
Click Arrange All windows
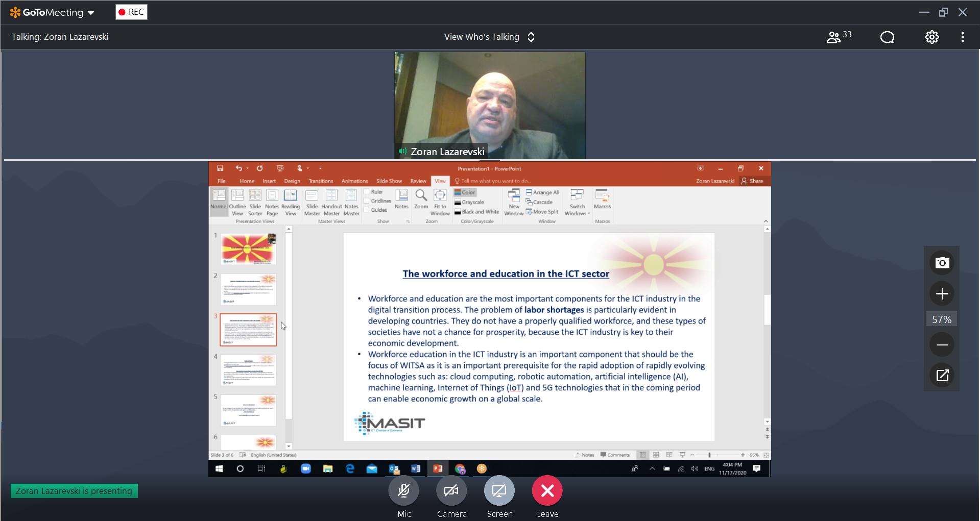542,192
